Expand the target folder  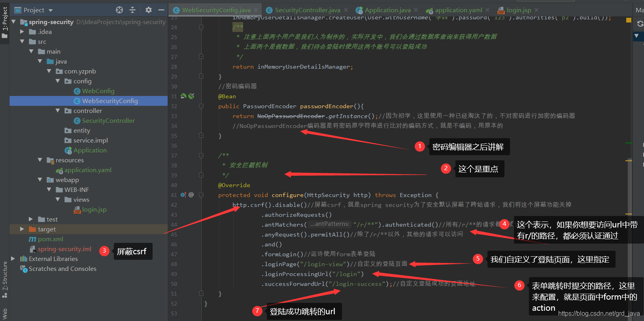22,229
